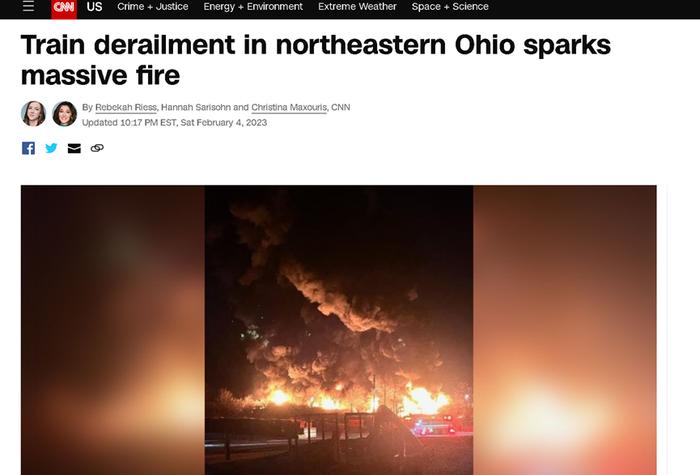Viewport: 700px width, 475px height.
Task: Click the article headline text
Action: point(316,60)
